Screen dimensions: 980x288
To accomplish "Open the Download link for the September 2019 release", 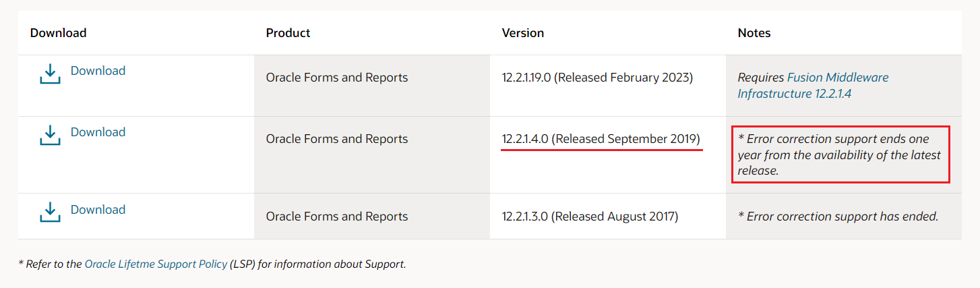I will click(x=98, y=132).
